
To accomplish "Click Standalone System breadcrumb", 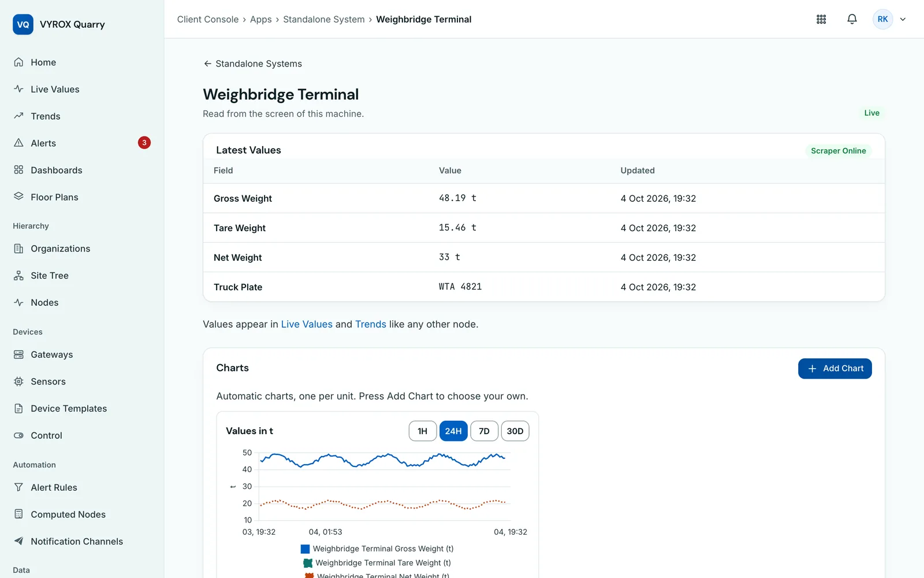I will coord(324,19).
